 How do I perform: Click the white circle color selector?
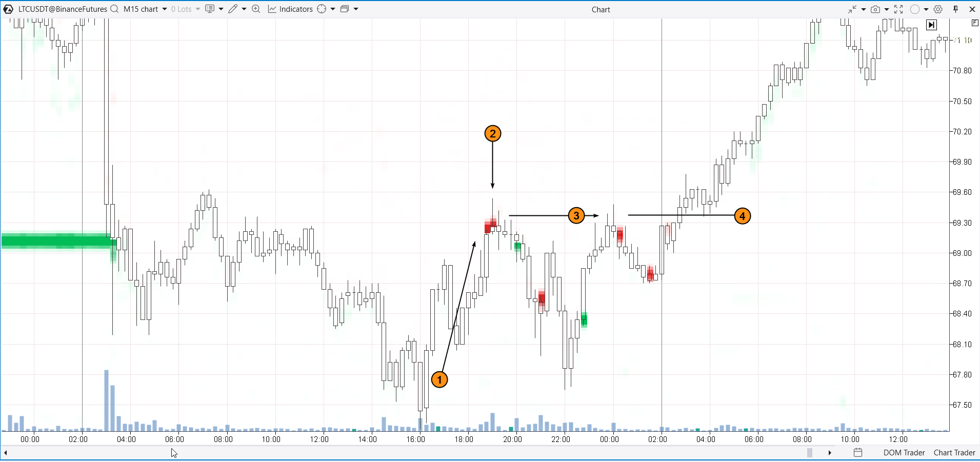915,9
